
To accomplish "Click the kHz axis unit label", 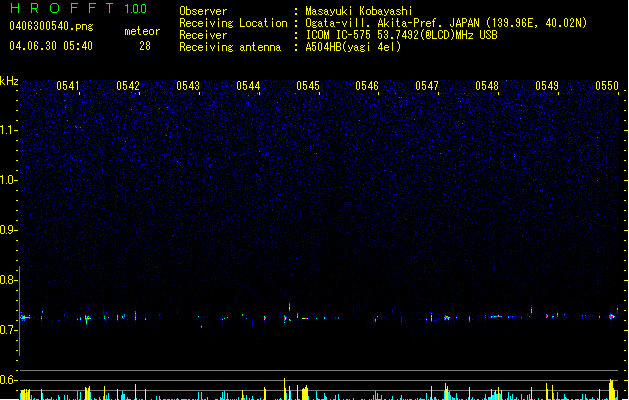I will pyautogui.click(x=9, y=81).
